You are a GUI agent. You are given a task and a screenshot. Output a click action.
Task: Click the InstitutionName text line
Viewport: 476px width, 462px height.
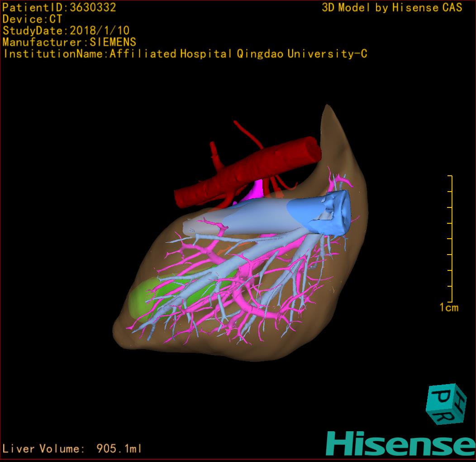185,54
